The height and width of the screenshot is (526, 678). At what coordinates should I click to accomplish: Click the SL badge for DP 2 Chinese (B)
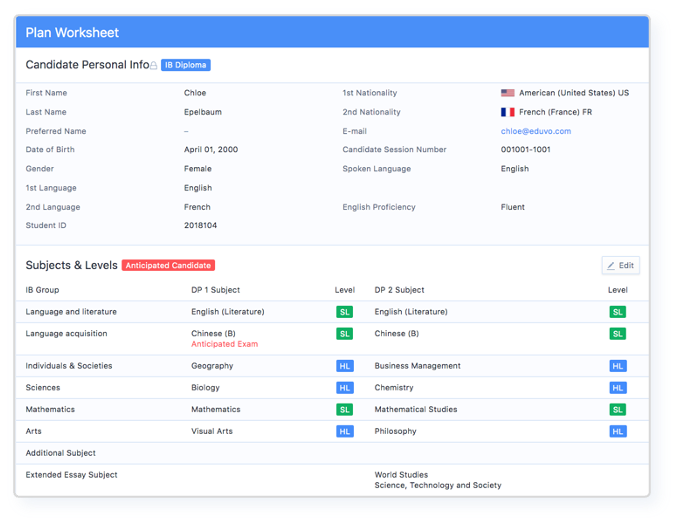pyautogui.click(x=617, y=334)
